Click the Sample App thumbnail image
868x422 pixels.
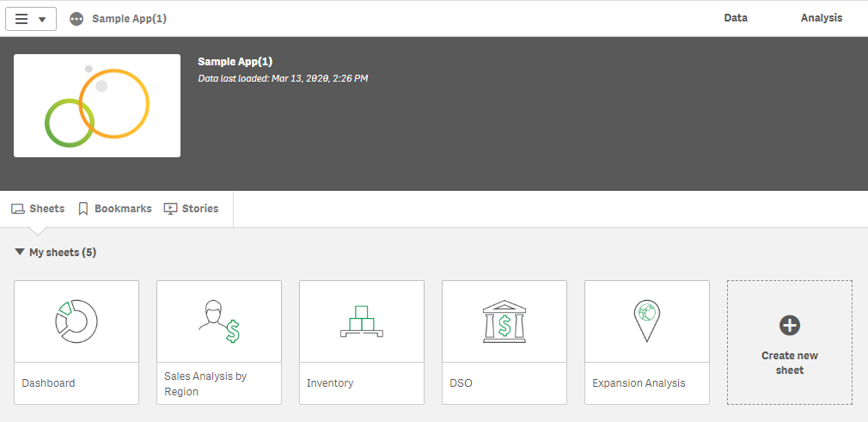pyautogui.click(x=97, y=106)
